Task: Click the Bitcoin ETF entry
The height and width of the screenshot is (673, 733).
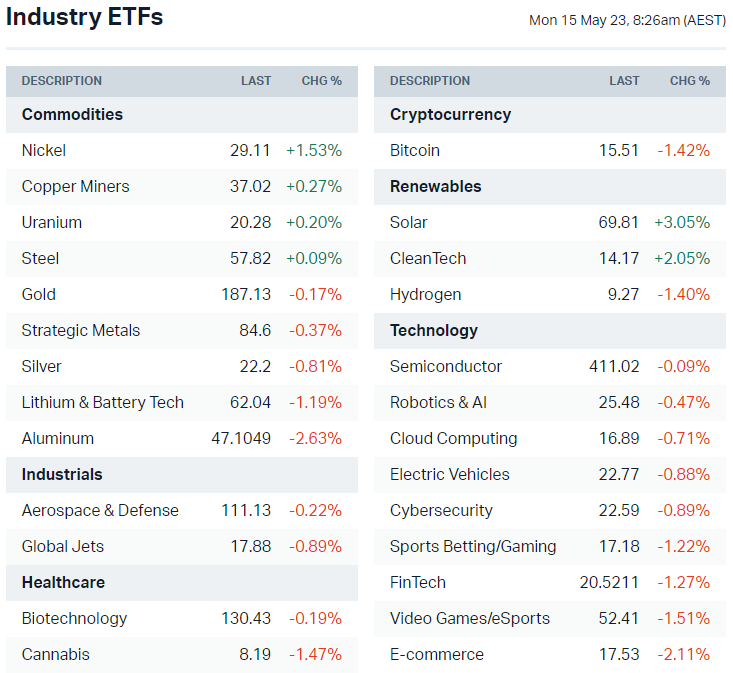Action: (x=415, y=150)
